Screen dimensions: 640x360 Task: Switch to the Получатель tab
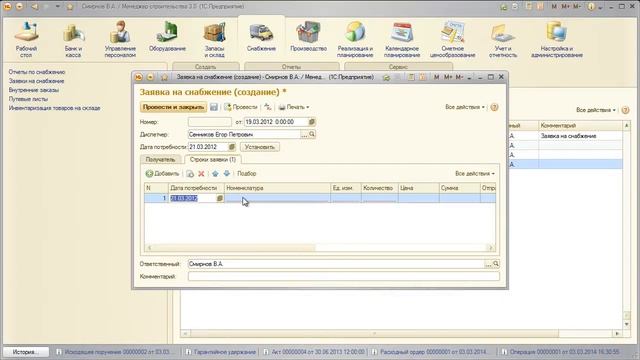[x=160, y=160]
